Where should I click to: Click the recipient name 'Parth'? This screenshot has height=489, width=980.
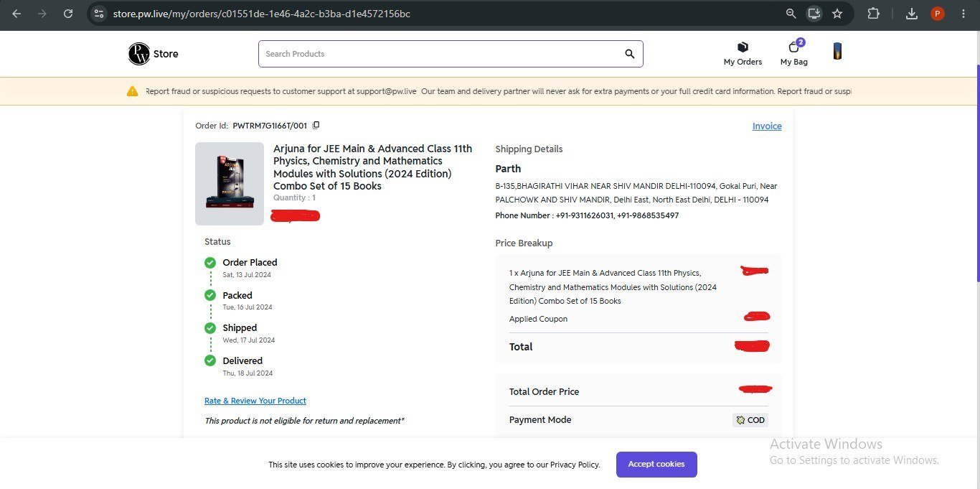(508, 169)
